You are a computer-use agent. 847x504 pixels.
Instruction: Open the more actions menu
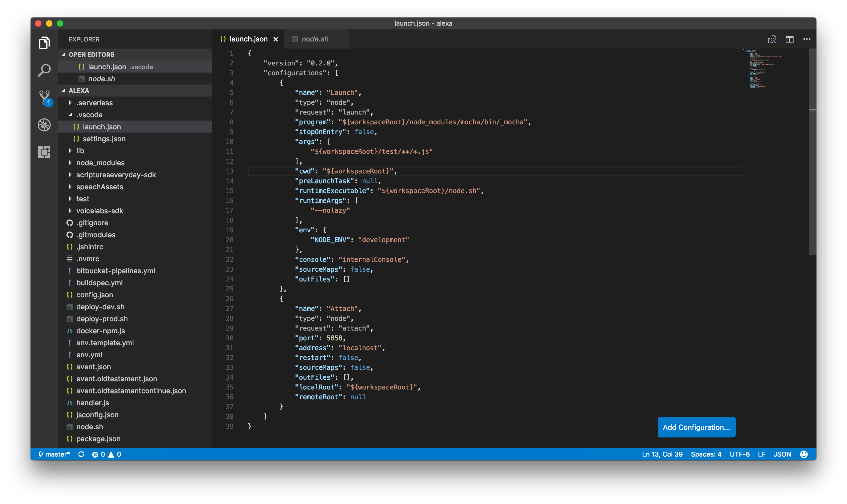(807, 39)
